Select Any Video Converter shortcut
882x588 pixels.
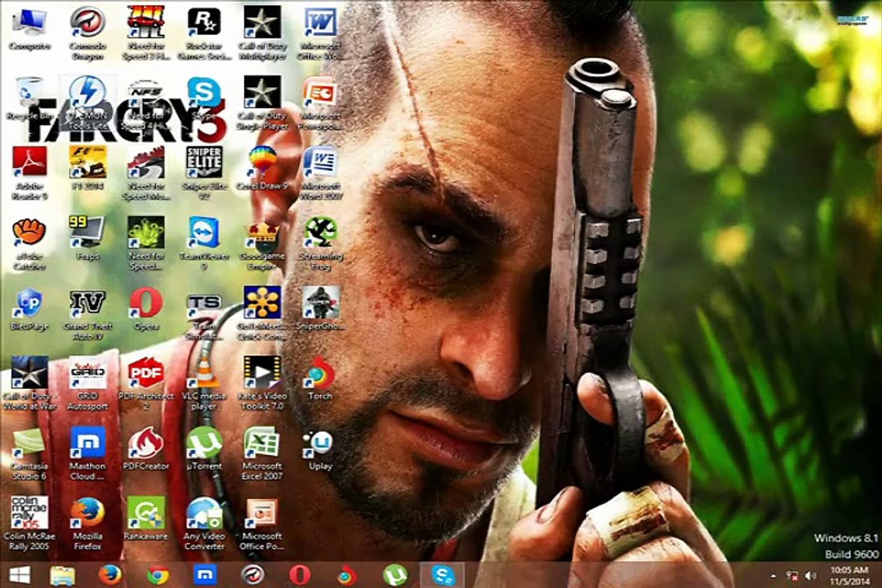coord(204,523)
